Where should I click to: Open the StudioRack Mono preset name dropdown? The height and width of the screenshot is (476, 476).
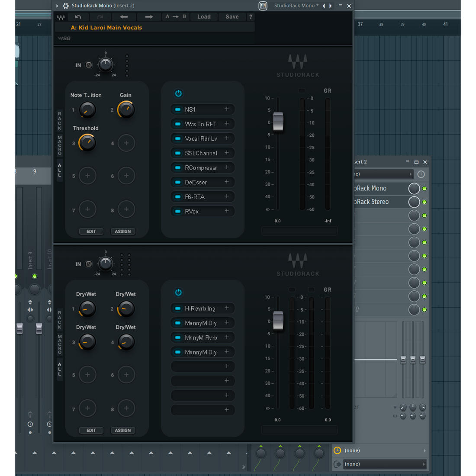pos(296,6)
